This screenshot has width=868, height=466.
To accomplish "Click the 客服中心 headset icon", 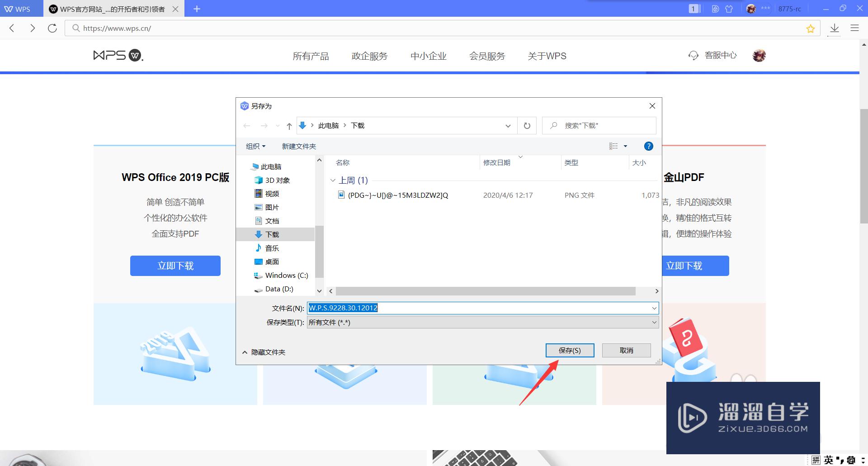I will [x=693, y=55].
